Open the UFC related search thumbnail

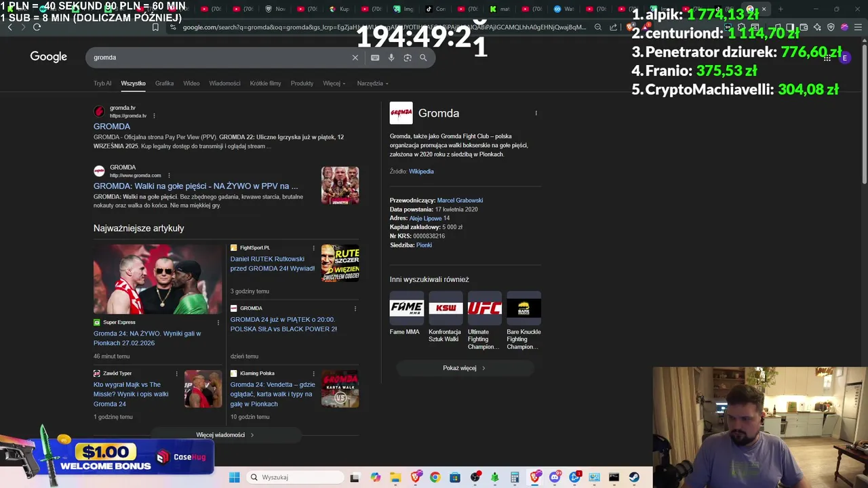(x=485, y=308)
